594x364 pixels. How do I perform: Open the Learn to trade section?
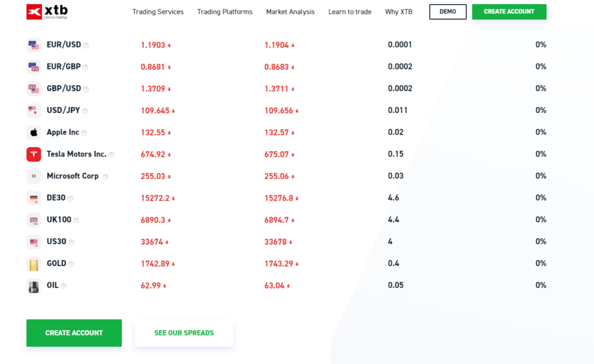(349, 12)
